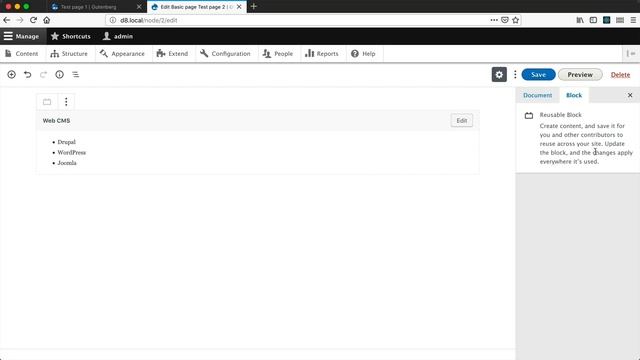This screenshot has width=640, height=360.
Task: Open Shortcuts in admin toolbar
Action: click(71, 36)
